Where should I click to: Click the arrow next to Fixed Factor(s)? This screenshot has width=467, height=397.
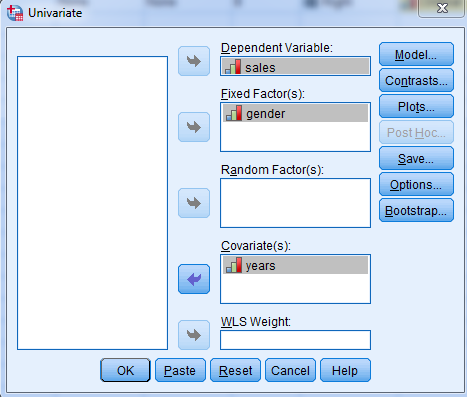coord(194,127)
